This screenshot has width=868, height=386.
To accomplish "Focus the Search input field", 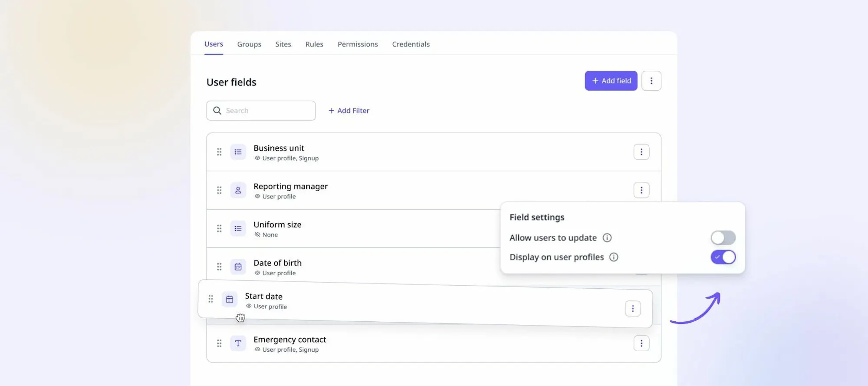I will (x=261, y=111).
